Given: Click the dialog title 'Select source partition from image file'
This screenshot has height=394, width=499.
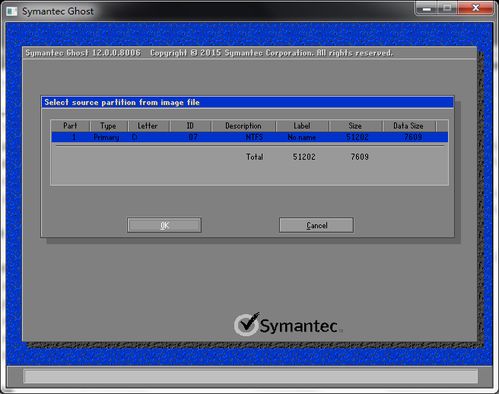Looking at the screenshot, I should tap(122, 102).
